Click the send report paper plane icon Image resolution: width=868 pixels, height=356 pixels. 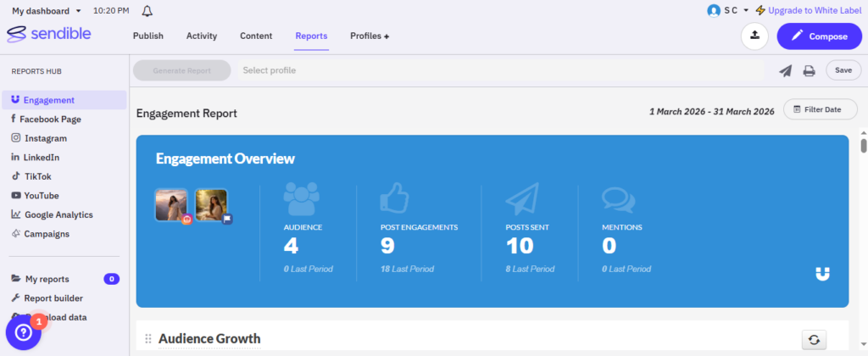tap(786, 70)
